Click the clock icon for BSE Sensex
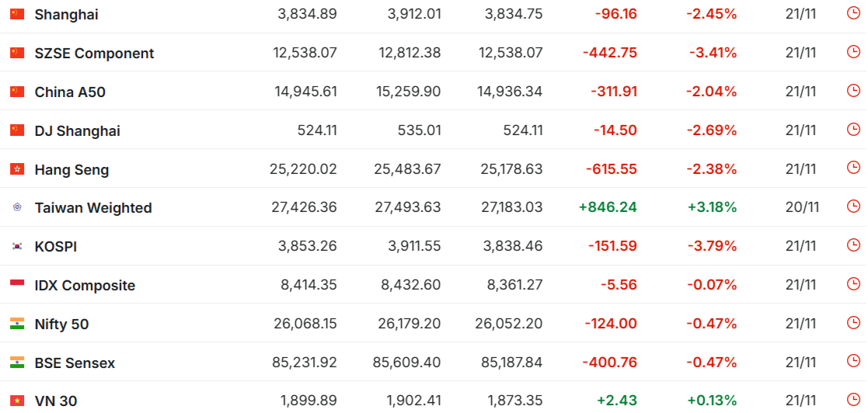The image size is (868, 413). coord(852,361)
